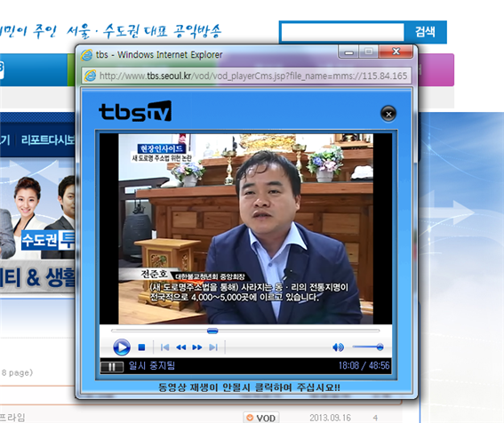Click the paused status icon at player bottom

pos(111,367)
